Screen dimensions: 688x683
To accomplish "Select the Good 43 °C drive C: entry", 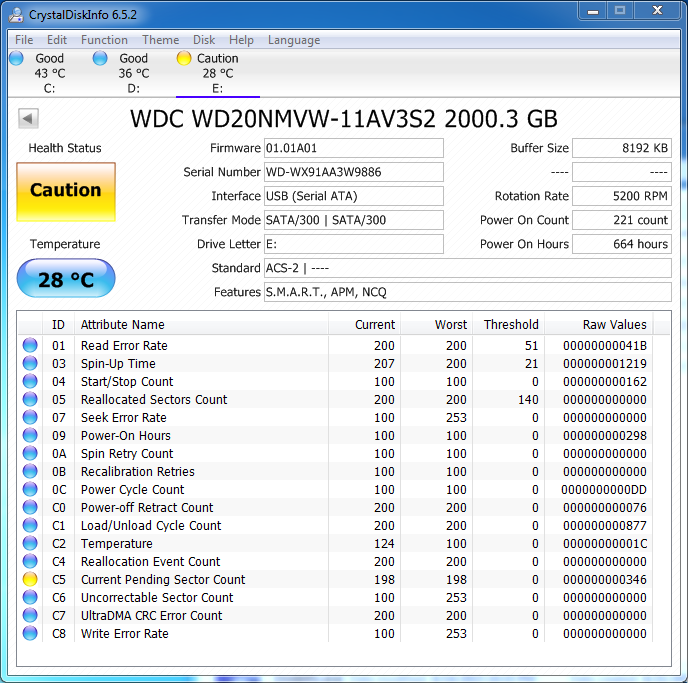I will (50, 73).
